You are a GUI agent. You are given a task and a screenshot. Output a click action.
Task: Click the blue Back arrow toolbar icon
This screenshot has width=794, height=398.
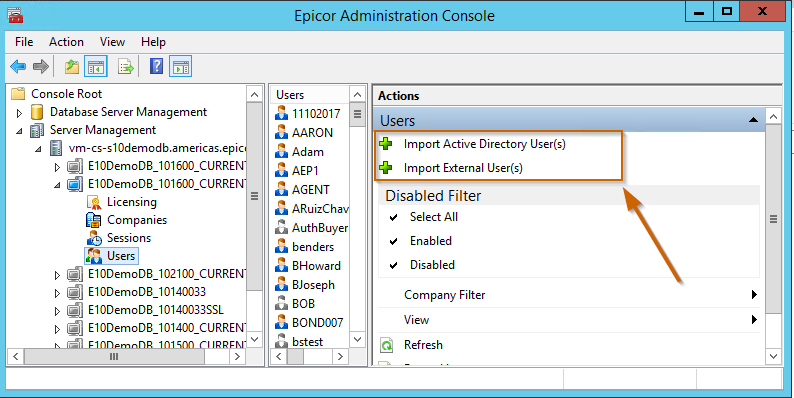[18, 66]
